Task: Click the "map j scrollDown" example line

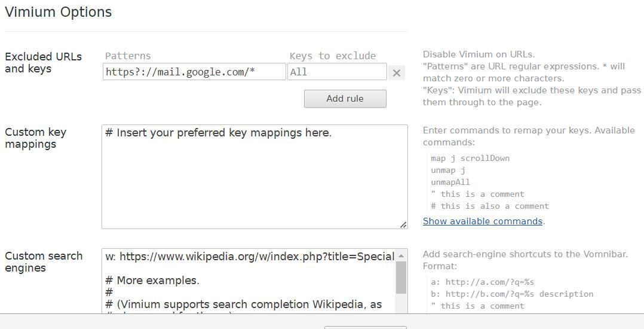Action: pyautogui.click(x=470, y=159)
